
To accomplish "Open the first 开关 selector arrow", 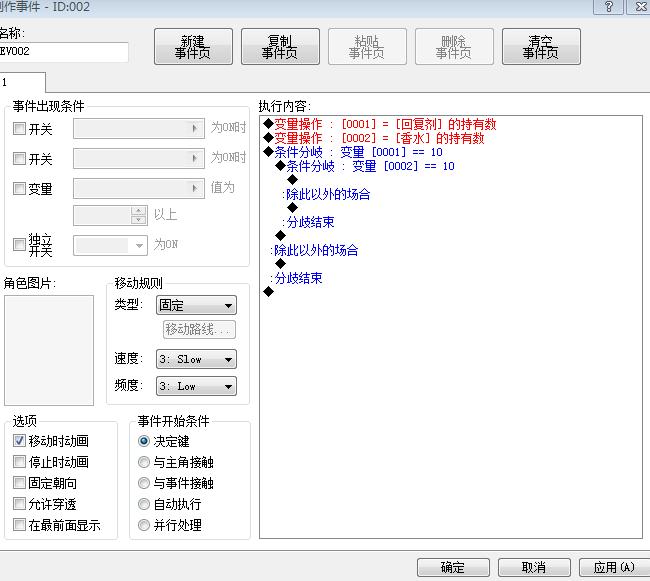I will click(195, 128).
